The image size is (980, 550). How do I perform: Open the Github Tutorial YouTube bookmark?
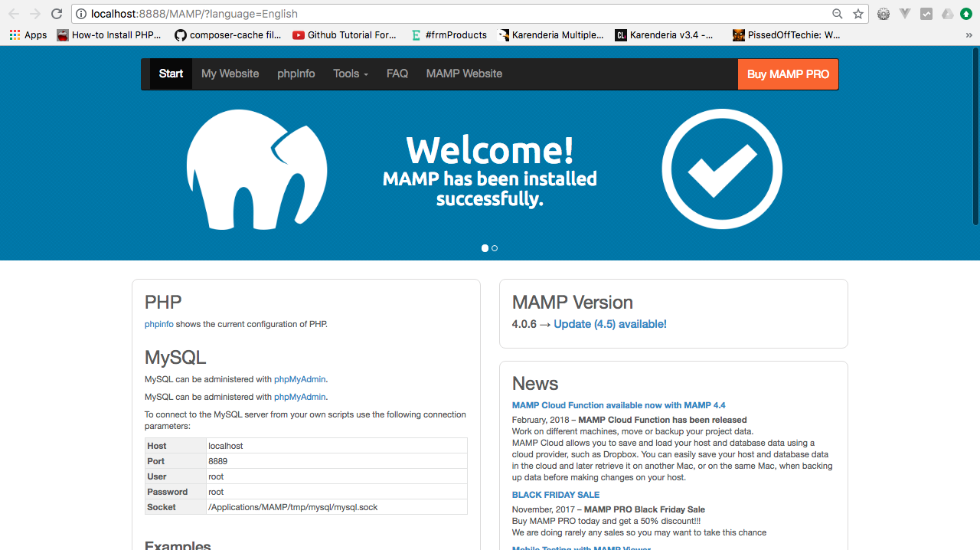[345, 34]
